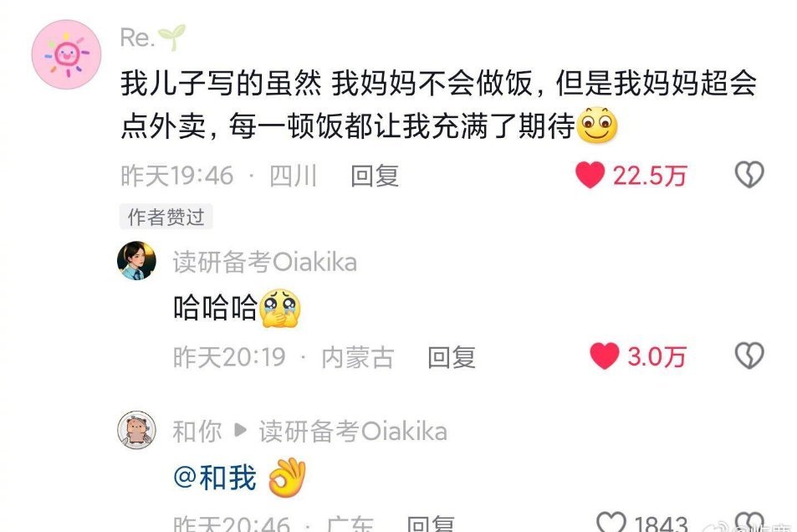The width and height of the screenshot is (797, 532).
Task: Open 和你 username link
Action: [197, 432]
